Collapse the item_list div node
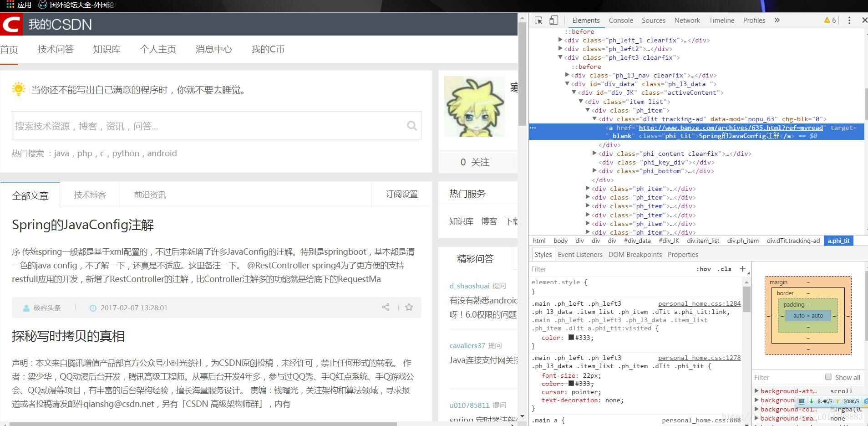Image resolution: width=868 pixels, height=426 pixels. pos(581,102)
